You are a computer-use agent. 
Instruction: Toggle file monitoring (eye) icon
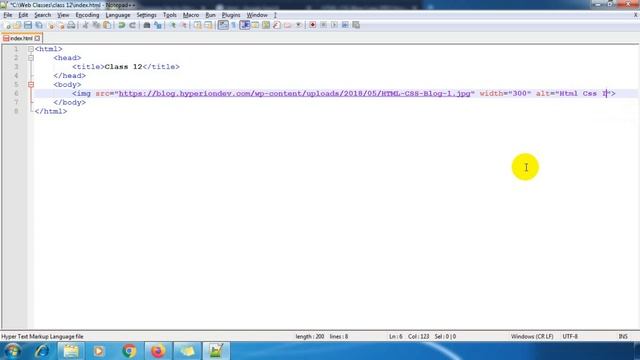pos(298,25)
